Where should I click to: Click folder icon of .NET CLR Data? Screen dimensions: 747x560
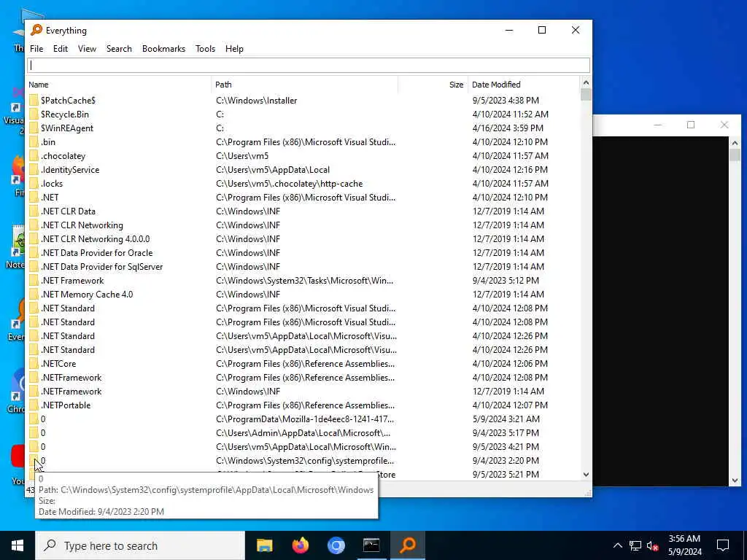(x=34, y=211)
